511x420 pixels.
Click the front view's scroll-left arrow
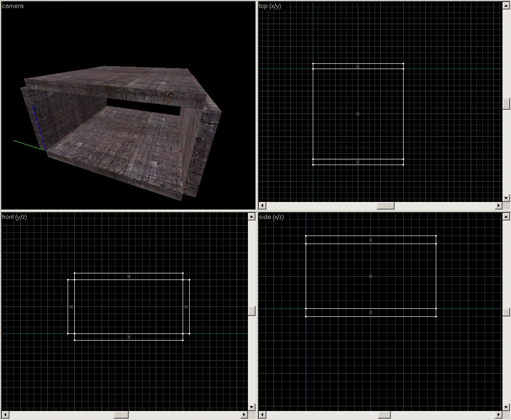5,415
